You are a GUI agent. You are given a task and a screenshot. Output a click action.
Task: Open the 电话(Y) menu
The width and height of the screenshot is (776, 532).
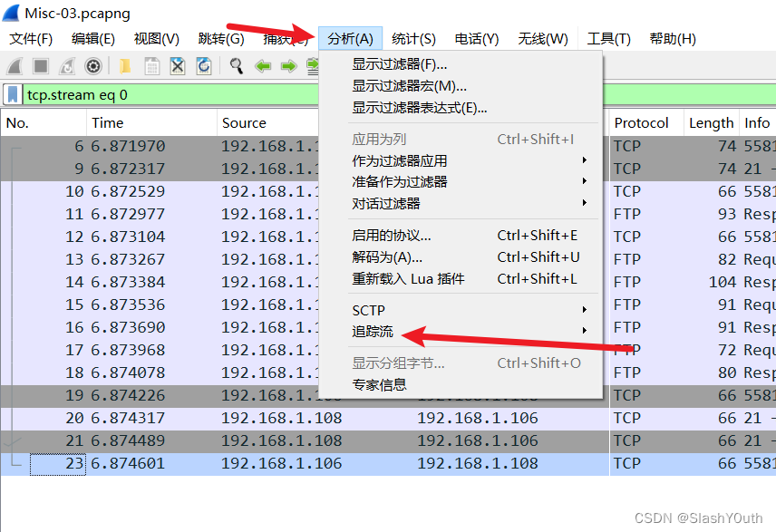click(476, 39)
